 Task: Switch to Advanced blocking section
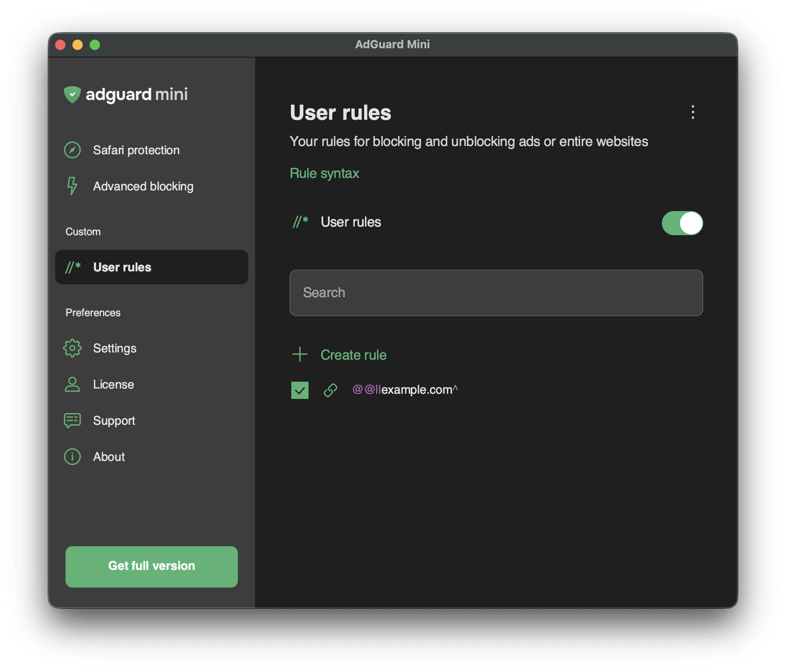143,186
